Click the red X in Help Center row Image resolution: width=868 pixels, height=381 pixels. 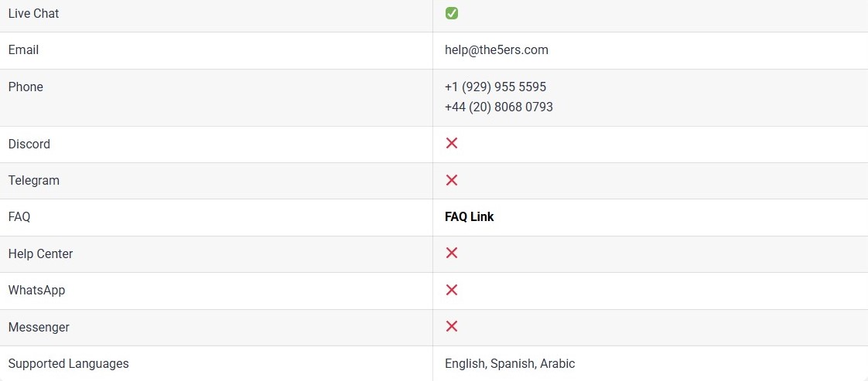[x=452, y=253]
